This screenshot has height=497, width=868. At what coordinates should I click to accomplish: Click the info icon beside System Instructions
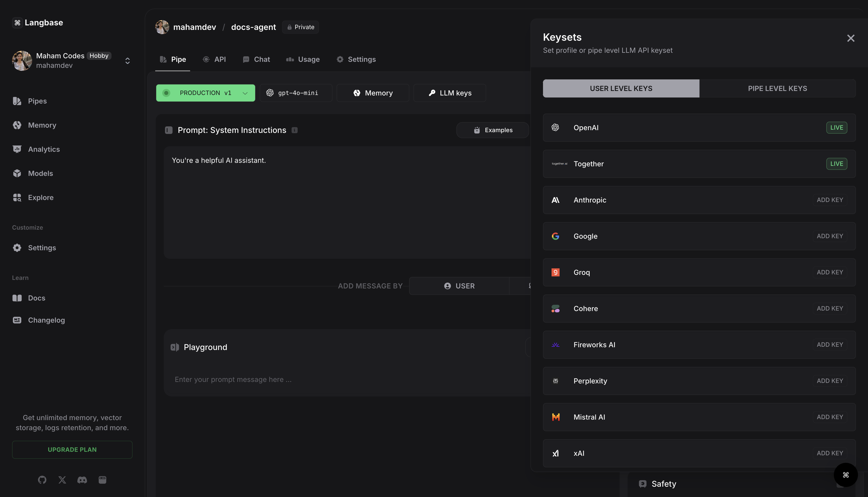click(x=294, y=130)
